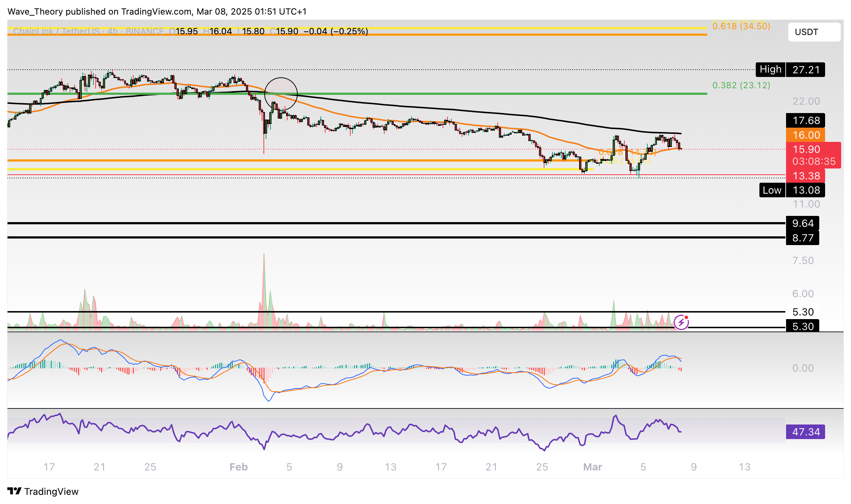This screenshot has width=851, height=504.
Task: Click the Wave_Theory published header text
Action: (157, 12)
